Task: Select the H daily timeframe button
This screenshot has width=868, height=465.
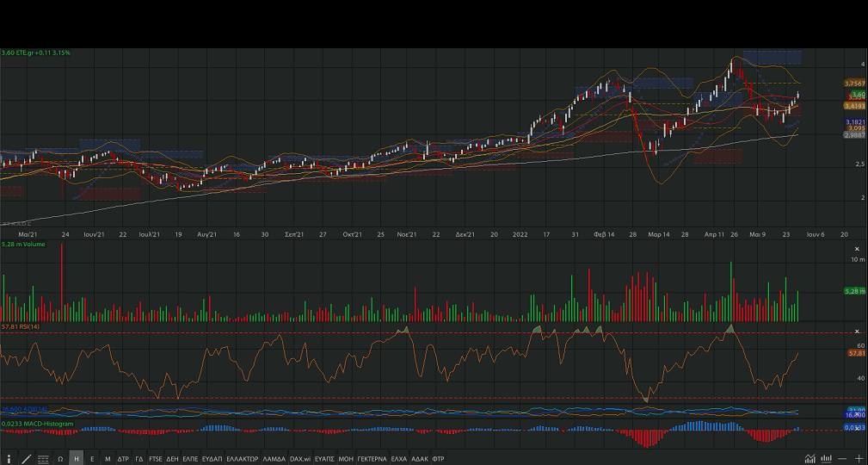Action: coord(77,458)
